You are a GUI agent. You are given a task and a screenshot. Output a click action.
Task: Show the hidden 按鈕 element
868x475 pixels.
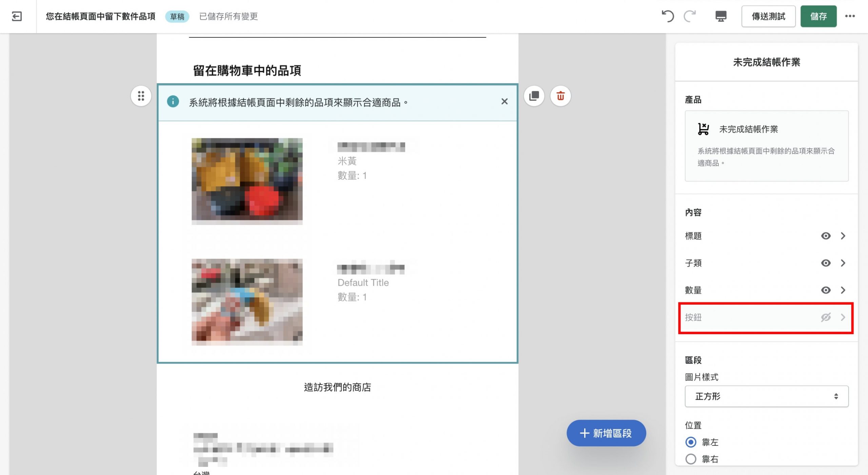pyautogui.click(x=826, y=317)
